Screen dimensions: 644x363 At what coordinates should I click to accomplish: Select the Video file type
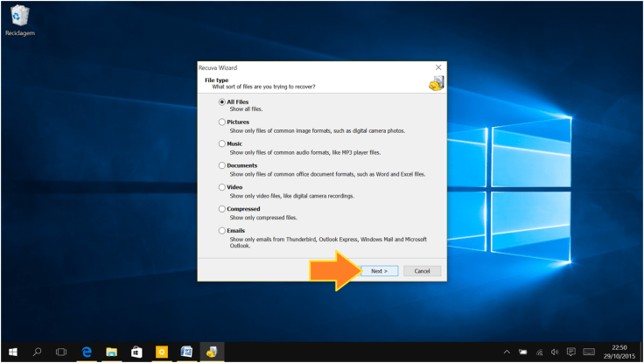pos(222,187)
